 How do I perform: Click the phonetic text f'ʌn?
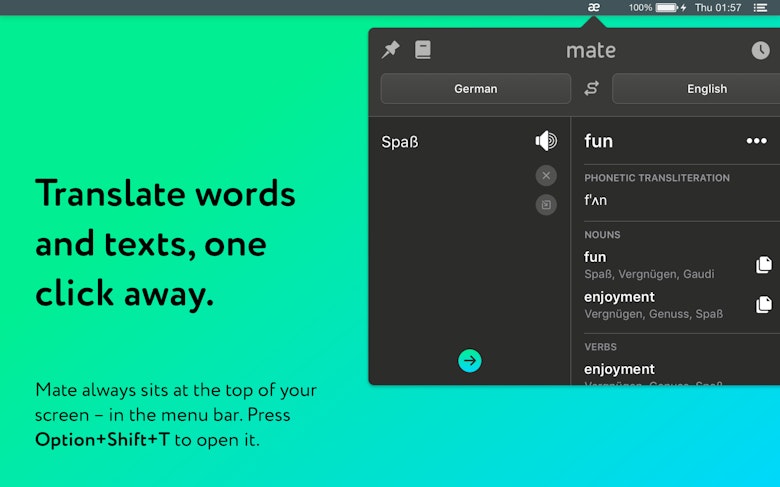tap(595, 200)
